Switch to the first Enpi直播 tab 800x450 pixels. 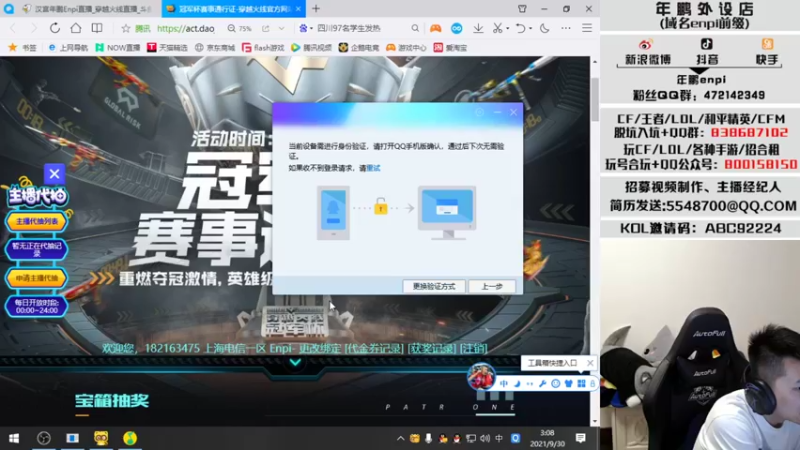[x=88, y=9]
